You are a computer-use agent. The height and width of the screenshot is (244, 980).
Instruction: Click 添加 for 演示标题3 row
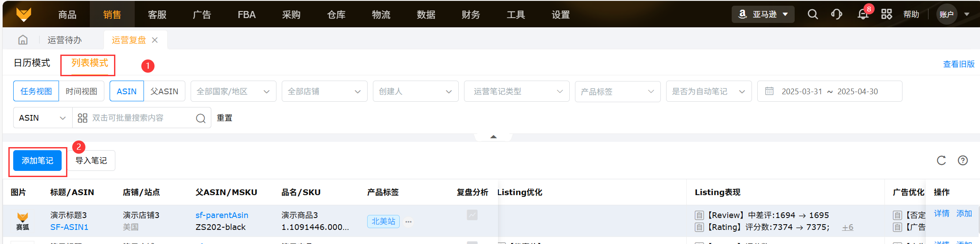[x=964, y=214]
